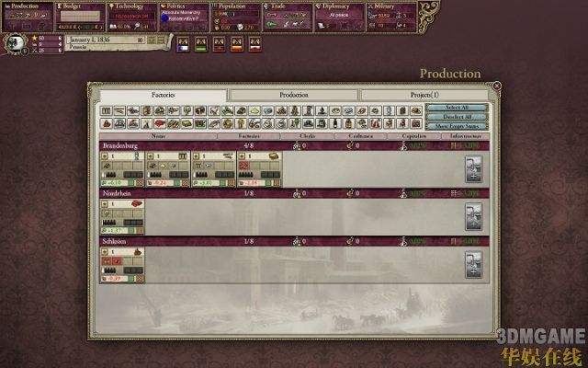Expand the Nordrhein factory building
This screenshot has height=368, width=588.
coord(104,204)
